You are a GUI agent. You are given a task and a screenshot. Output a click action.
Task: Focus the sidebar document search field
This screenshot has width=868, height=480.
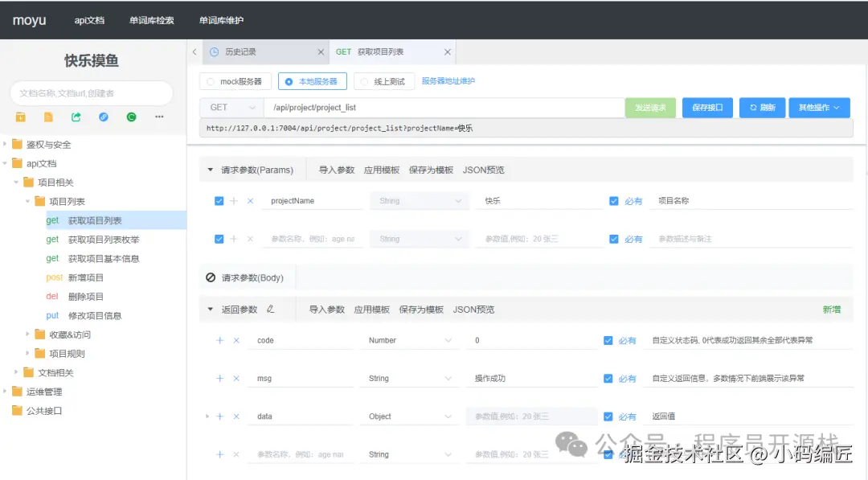click(92, 93)
